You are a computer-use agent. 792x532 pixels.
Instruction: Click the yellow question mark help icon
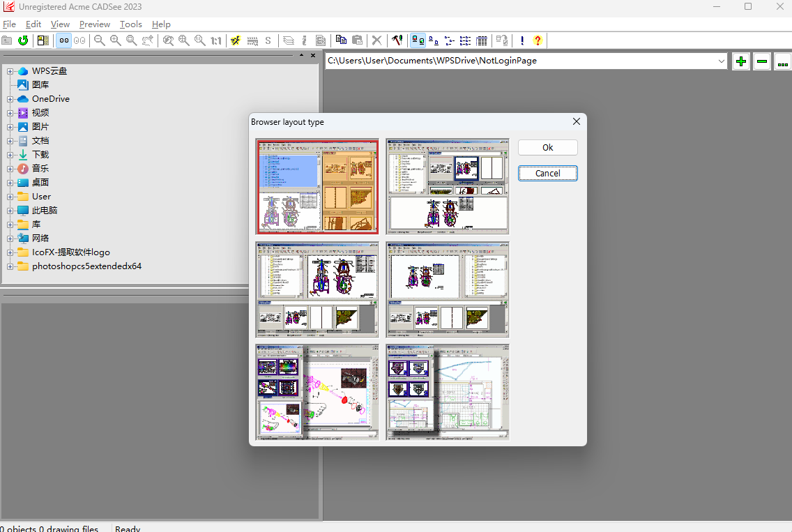(x=538, y=40)
